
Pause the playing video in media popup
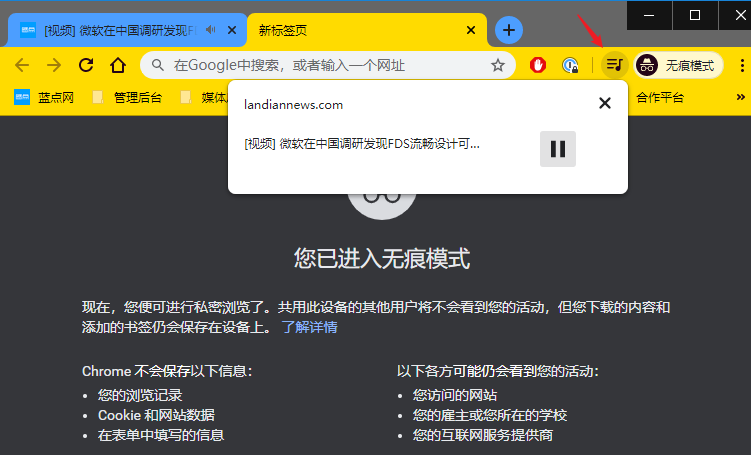(x=558, y=149)
